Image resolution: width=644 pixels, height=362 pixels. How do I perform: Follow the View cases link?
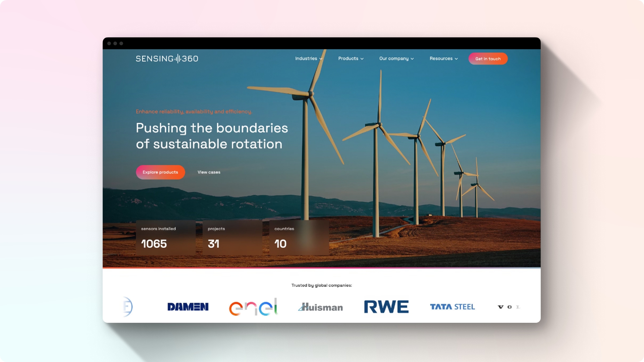point(209,172)
